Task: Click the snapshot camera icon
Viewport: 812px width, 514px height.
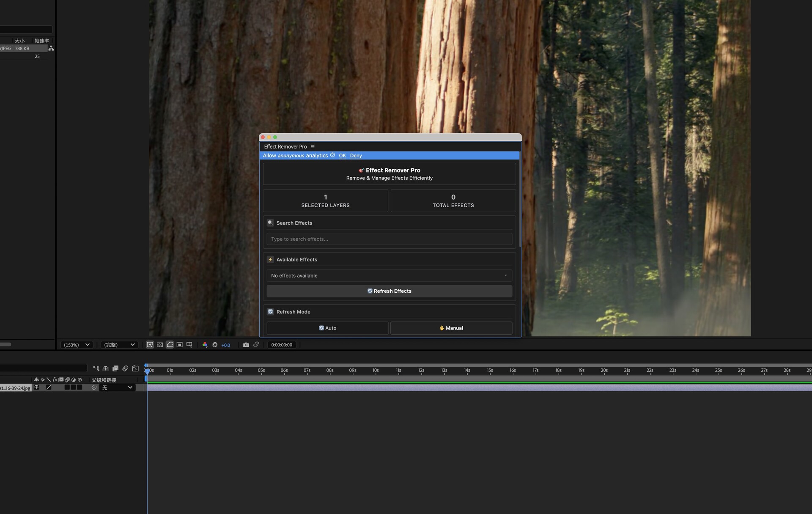Action: 246,345
